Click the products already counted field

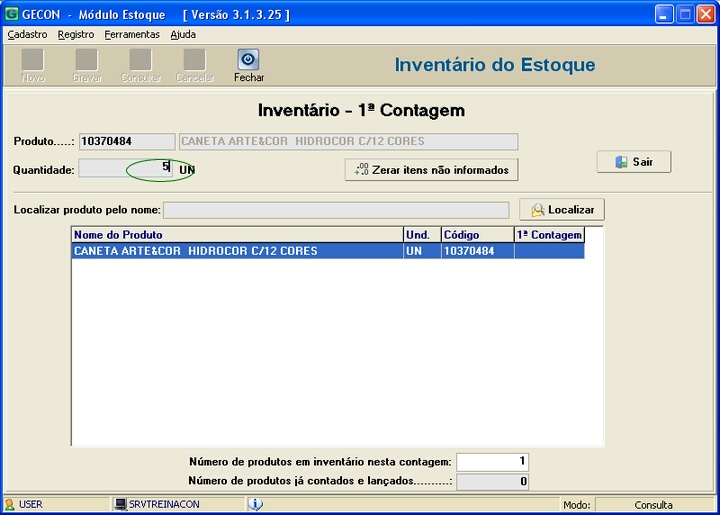click(x=492, y=481)
